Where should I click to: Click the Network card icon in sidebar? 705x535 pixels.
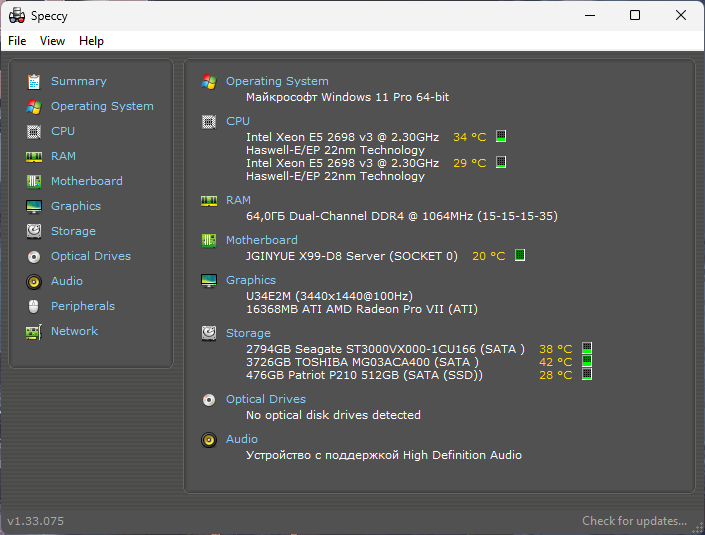coord(34,332)
